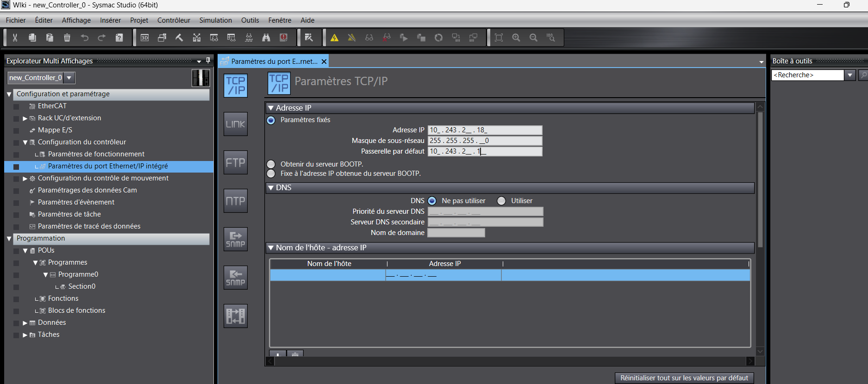Expand the 'Rack UC/d'extension' tree node

(x=25, y=118)
